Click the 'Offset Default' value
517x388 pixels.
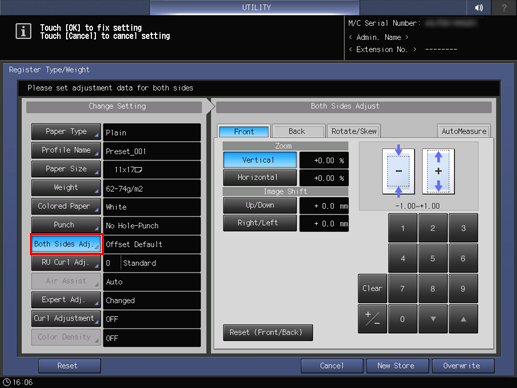pyautogui.click(x=152, y=244)
